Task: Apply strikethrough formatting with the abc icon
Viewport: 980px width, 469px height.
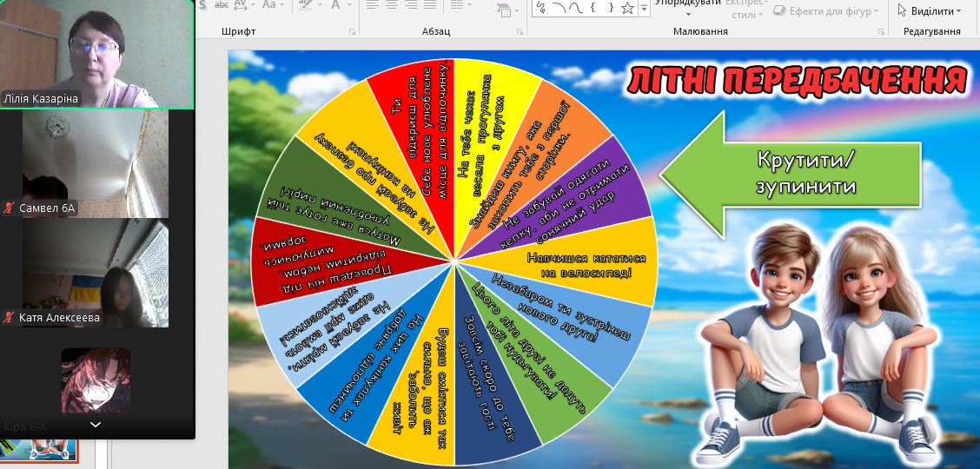Action: (x=221, y=5)
